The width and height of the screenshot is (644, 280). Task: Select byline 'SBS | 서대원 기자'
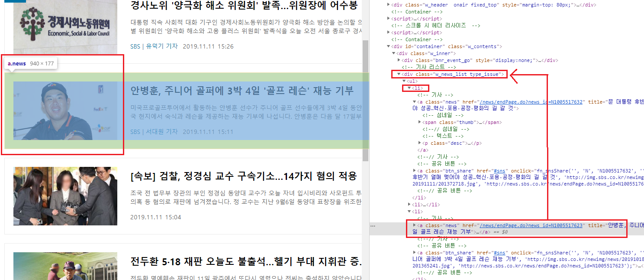coord(154,132)
